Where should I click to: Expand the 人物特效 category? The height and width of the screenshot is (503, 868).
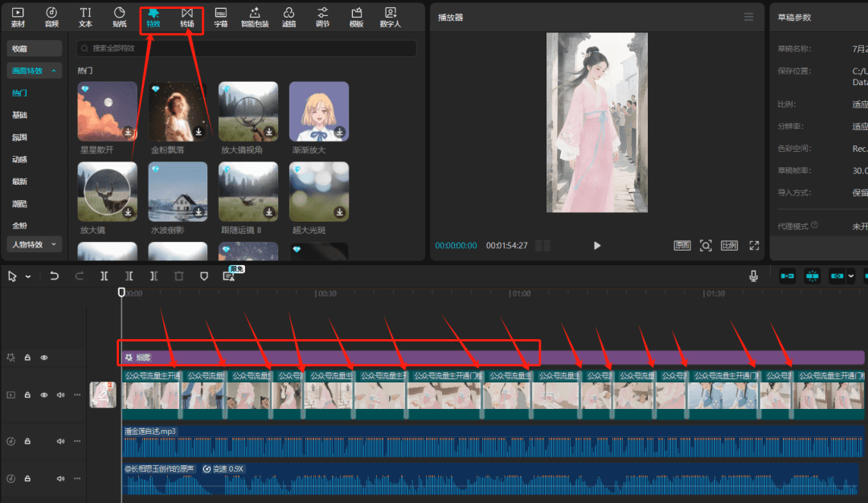(35, 244)
